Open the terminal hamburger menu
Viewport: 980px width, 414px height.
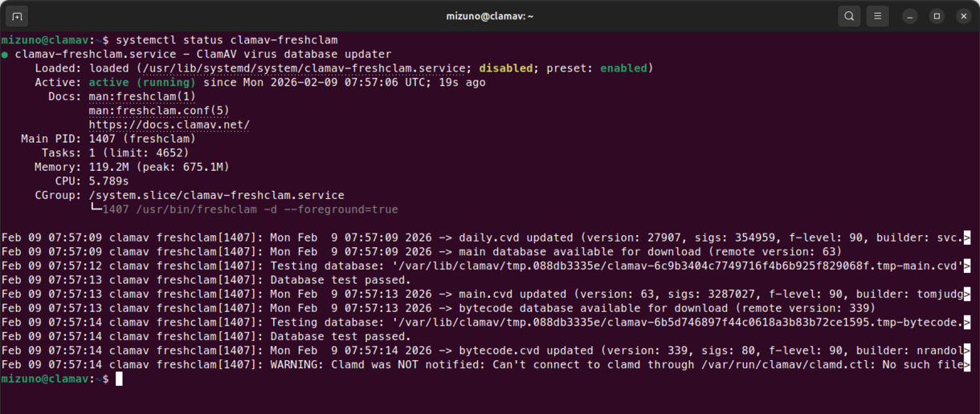877,16
